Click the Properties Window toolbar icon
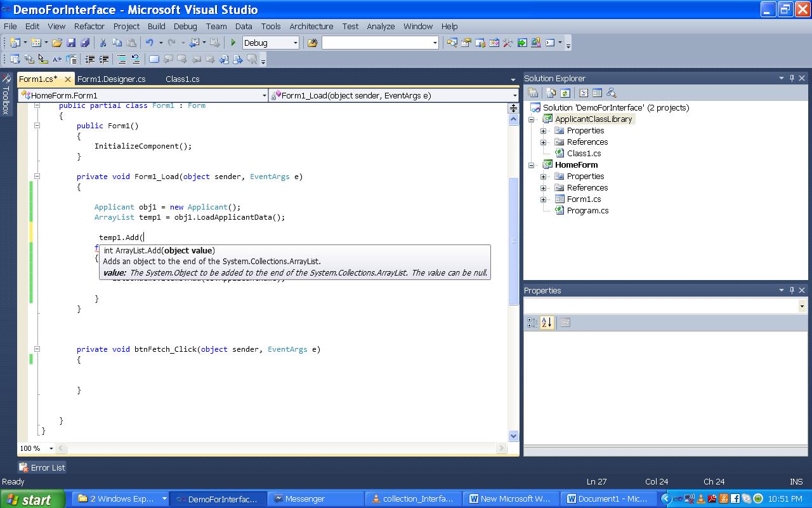 pos(466,43)
